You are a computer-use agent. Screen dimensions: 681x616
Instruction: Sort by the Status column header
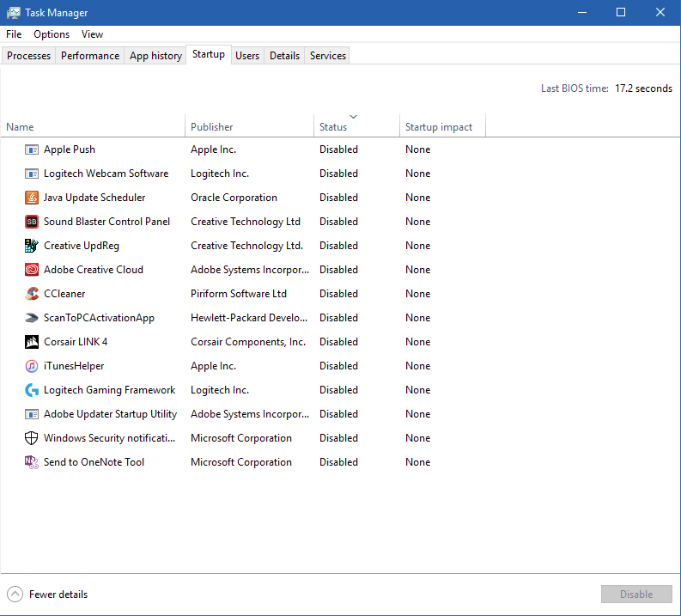pos(356,127)
